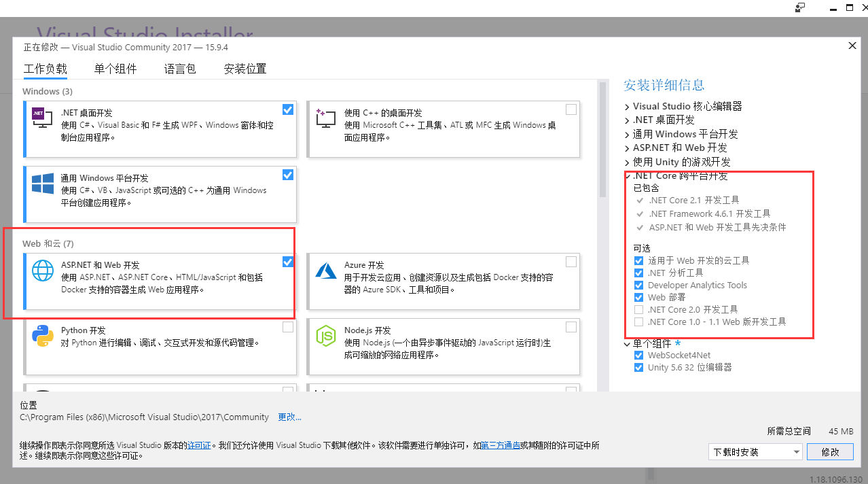868x484 pixels.
Task: Uncheck the .NET 分析工具 option
Action: (x=638, y=273)
